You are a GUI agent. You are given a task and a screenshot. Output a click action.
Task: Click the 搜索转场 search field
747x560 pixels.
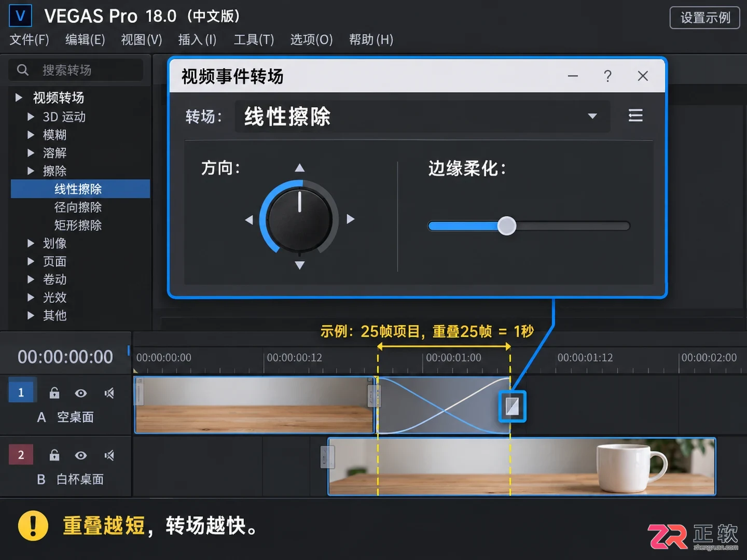coord(76,70)
